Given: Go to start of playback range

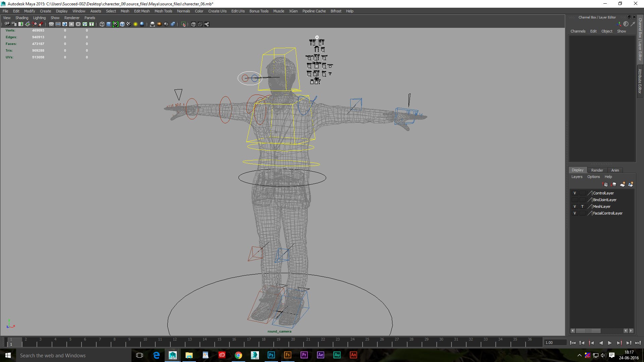Looking at the screenshot, I should point(573,343).
